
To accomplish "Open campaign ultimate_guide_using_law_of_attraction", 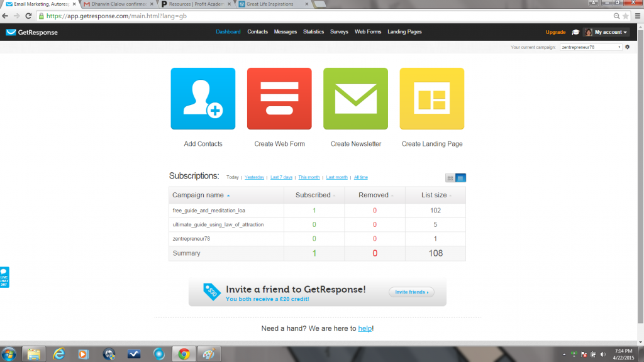I will [x=218, y=224].
